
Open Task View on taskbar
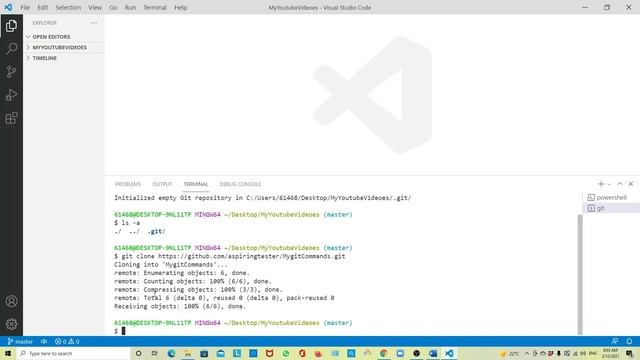(154, 353)
